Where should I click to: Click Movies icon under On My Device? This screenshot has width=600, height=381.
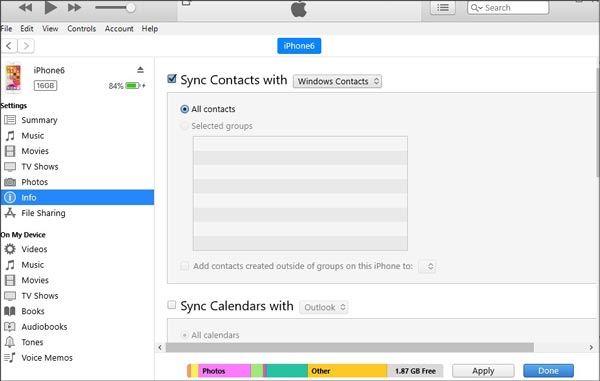[x=10, y=280]
